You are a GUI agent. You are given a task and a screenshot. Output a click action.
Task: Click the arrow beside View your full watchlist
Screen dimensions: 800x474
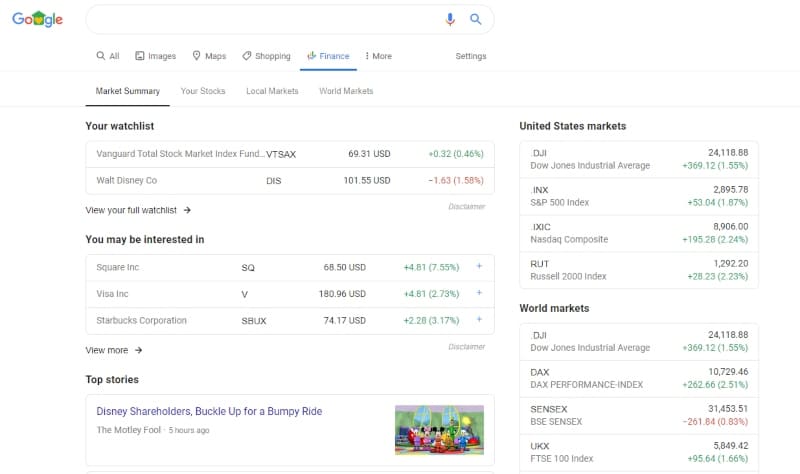pos(187,210)
